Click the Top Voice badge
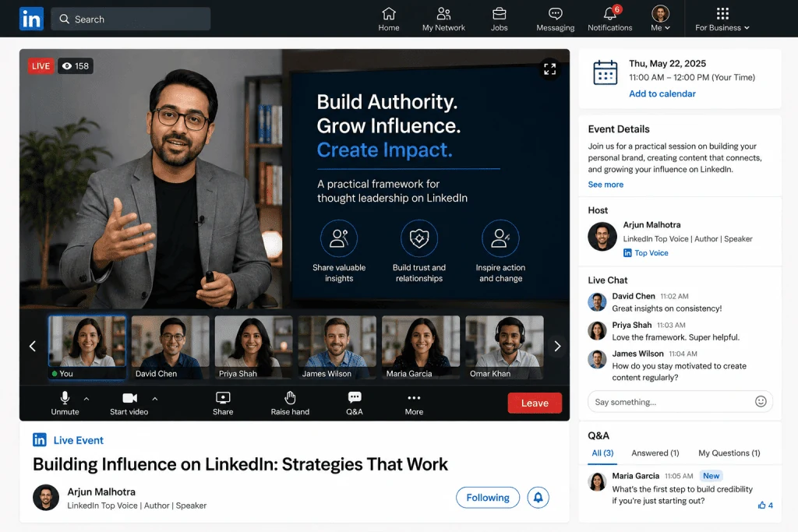 [x=646, y=253]
